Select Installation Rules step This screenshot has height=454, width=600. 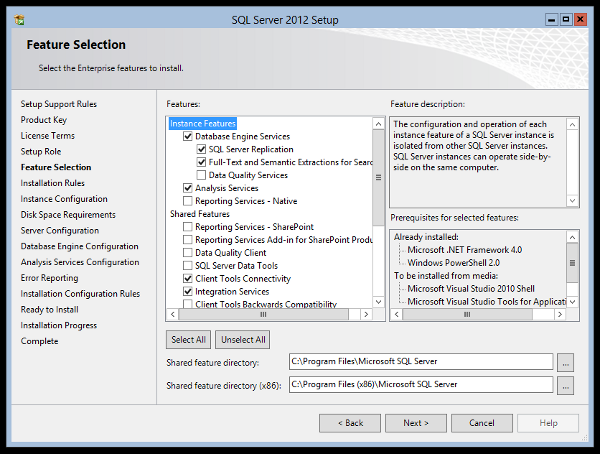tap(52, 183)
